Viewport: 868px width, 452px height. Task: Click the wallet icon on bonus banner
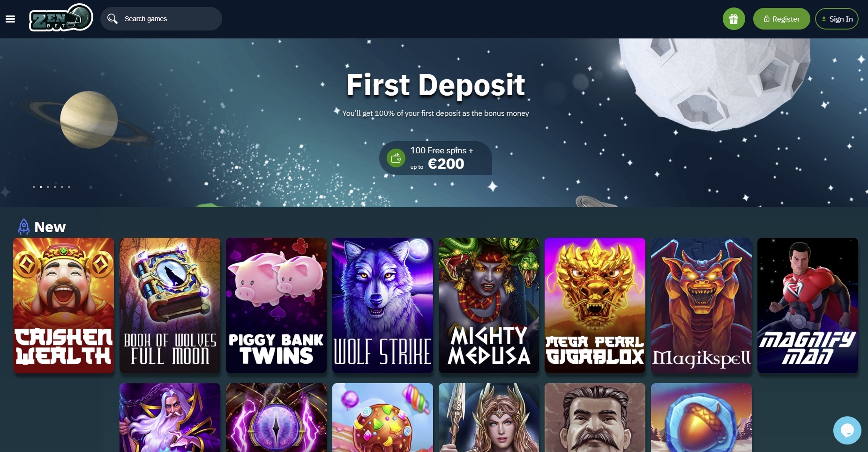coord(396,158)
